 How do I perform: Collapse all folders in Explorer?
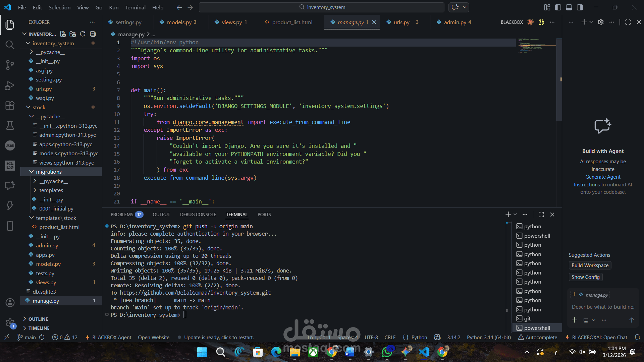tap(93, 34)
